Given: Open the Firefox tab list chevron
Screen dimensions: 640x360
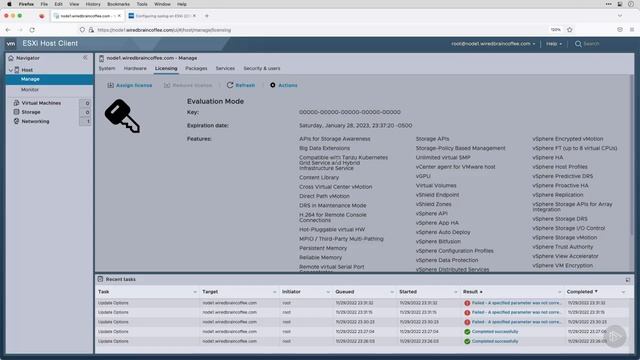Looking at the screenshot, I should (620, 16).
